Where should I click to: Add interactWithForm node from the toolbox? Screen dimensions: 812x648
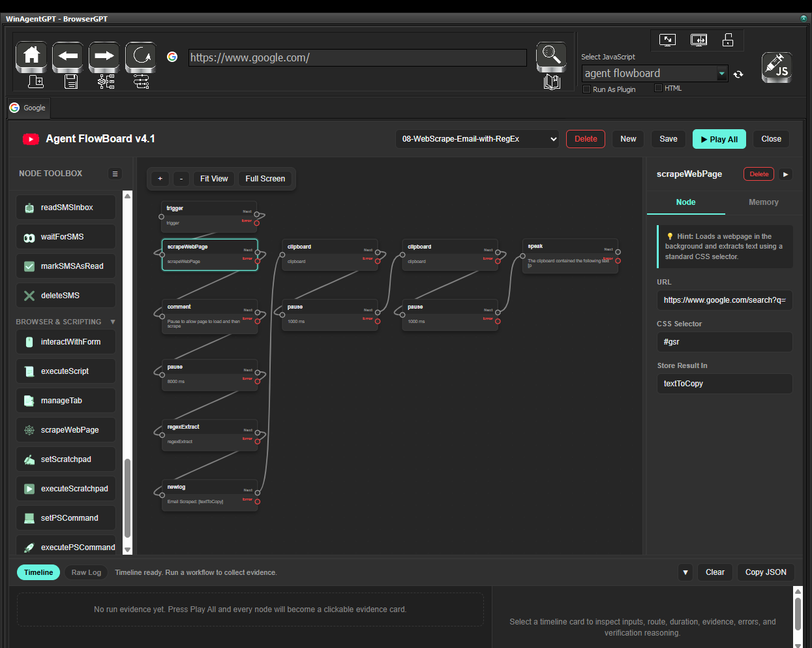click(66, 342)
